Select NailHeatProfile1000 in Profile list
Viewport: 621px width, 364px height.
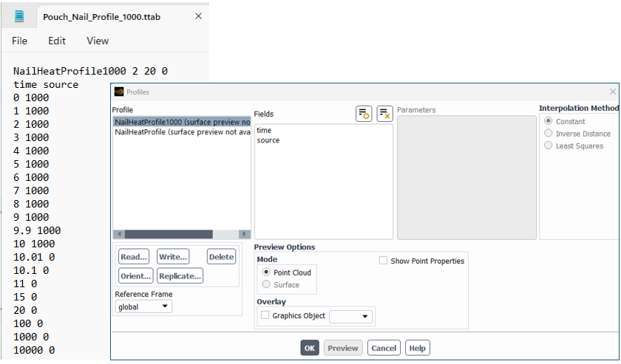click(x=182, y=122)
